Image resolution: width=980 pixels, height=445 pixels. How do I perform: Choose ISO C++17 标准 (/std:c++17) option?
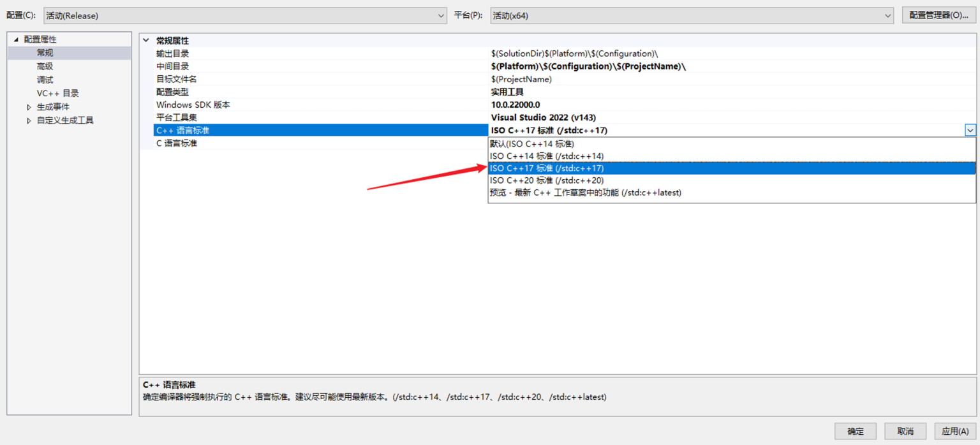(546, 168)
